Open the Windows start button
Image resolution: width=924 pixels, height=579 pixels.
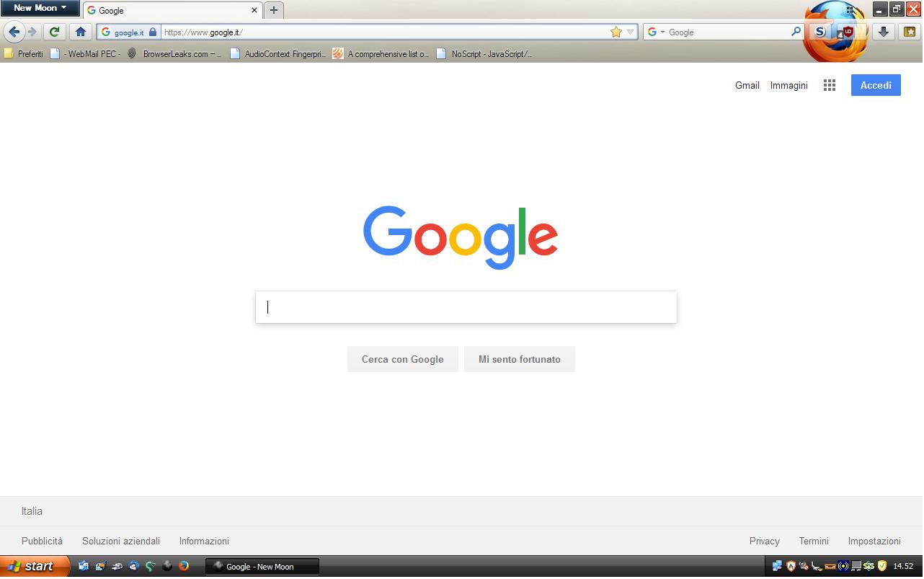35,566
